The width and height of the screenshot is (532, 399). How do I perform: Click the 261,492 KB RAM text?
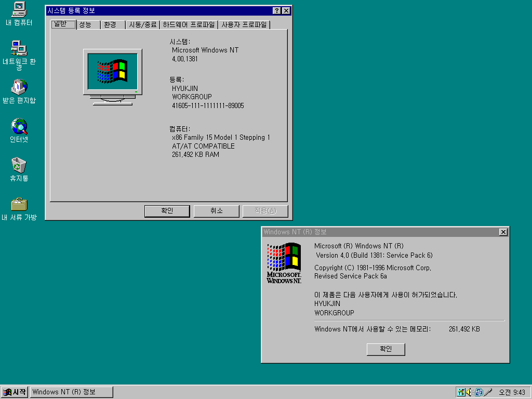pos(195,154)
